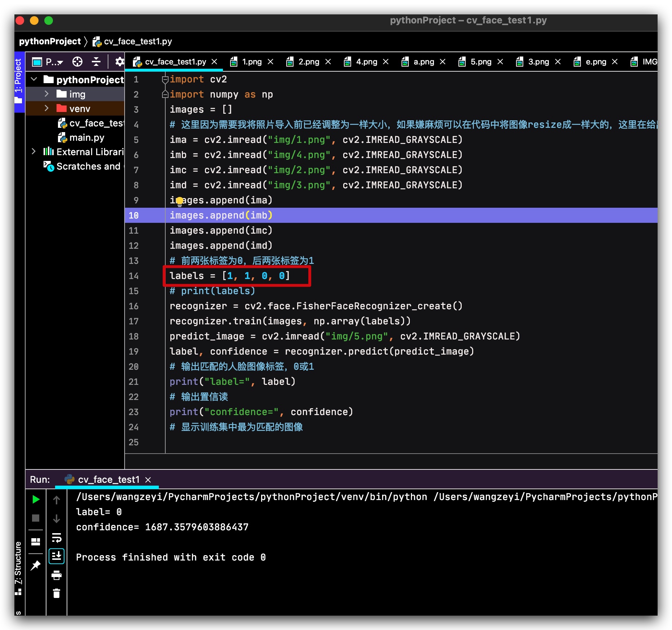
Task: Click the Restore layout icon in Run panel
Action: (x=36, y=541)
